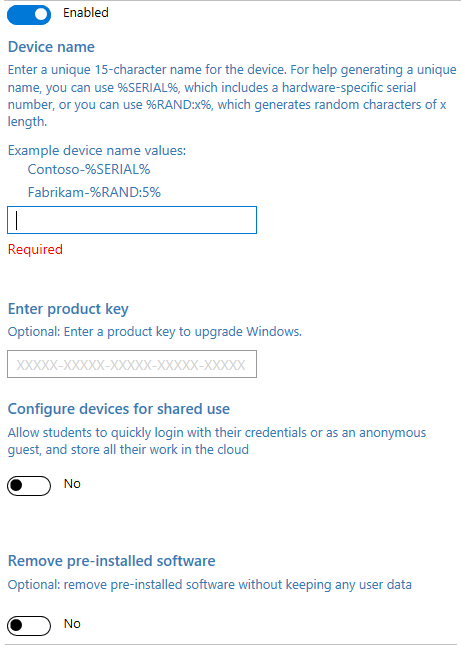This screenshot has height=645, width=461.
Task: Click the unique 15-character name description text
Action: (232, 95)
